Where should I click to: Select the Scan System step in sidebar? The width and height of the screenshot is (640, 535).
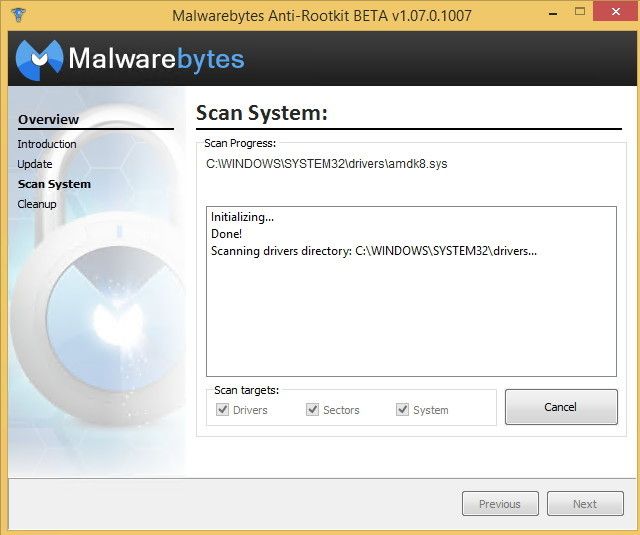tap(54, 184)
